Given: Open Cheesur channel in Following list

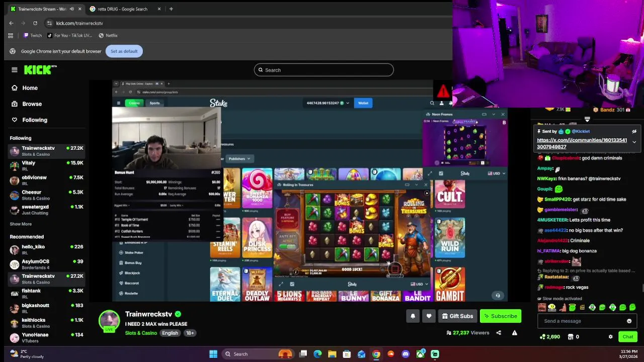Looking at the screenshot, I should point(46,195).
